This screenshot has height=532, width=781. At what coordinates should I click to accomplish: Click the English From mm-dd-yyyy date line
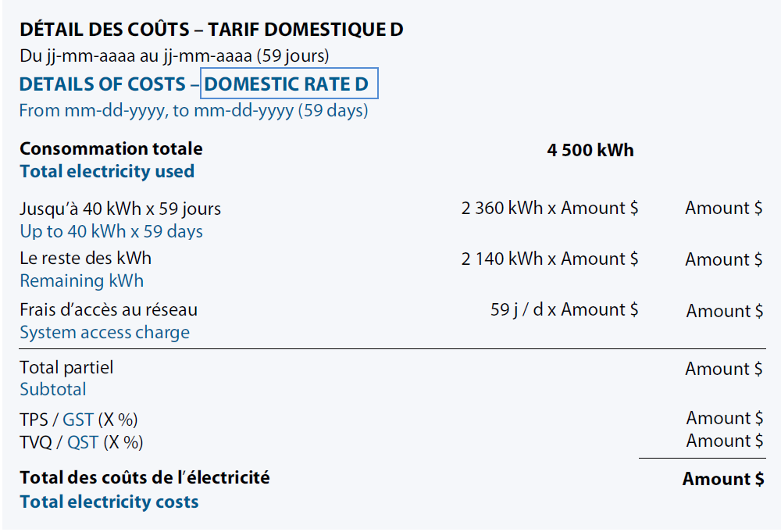click(193, 110)
